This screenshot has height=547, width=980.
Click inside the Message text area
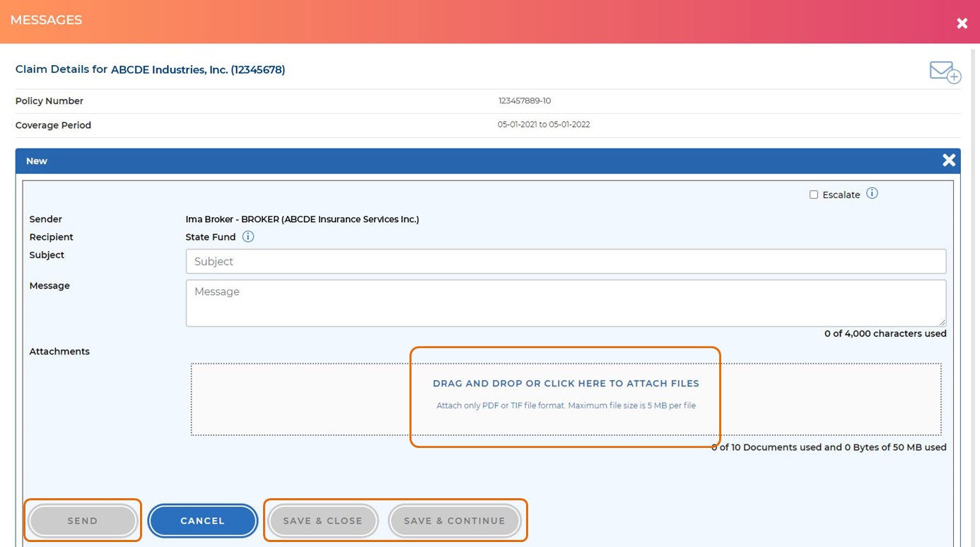(565, 303)
